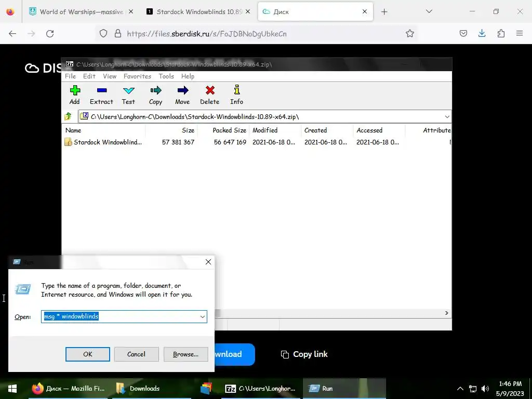The width and height of the screenshot is (532, 399).
Task: Open the Help menu in 7-Zip
Action: pyautogui.click(x=188, y=76)
